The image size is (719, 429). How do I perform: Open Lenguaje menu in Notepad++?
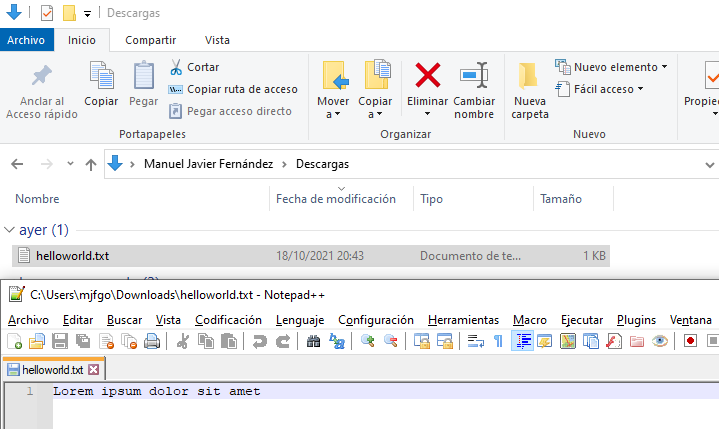(300, 320)
